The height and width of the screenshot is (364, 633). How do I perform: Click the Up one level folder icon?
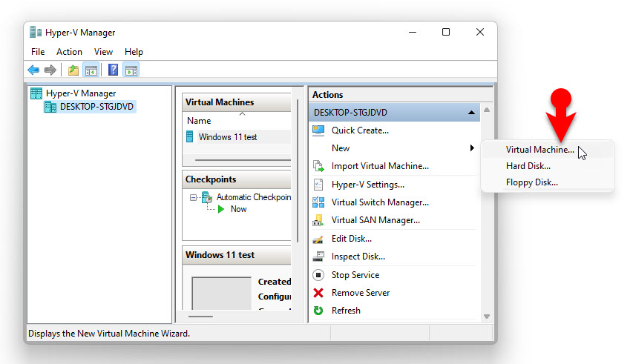(x=73, y=70)
